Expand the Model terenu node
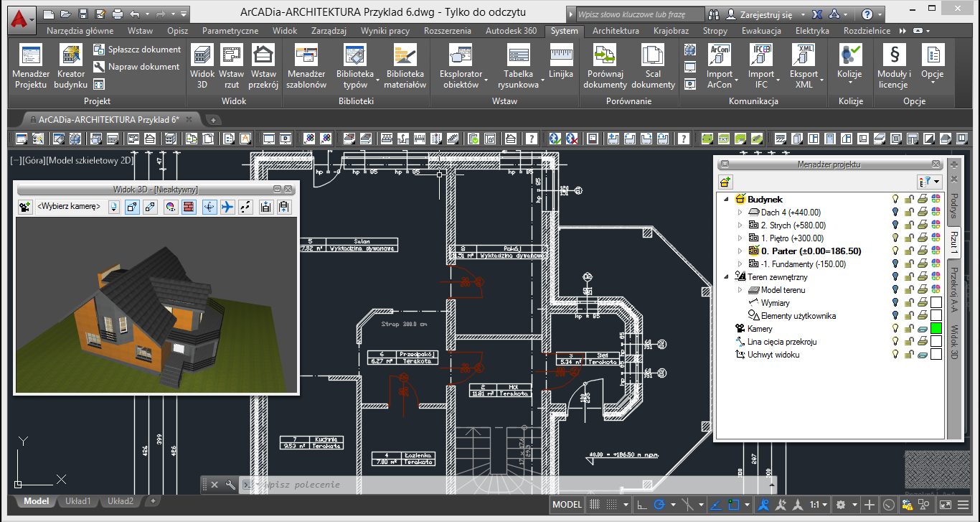Screen dimensions: 980x522 (741, 290)
